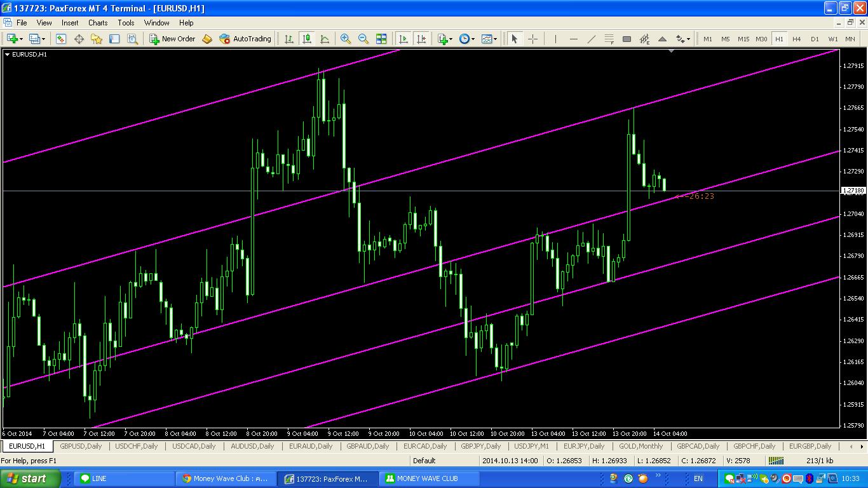The image size is (868, 488).
Task: Select the rectangle shape tool
Action: [627, 39]
